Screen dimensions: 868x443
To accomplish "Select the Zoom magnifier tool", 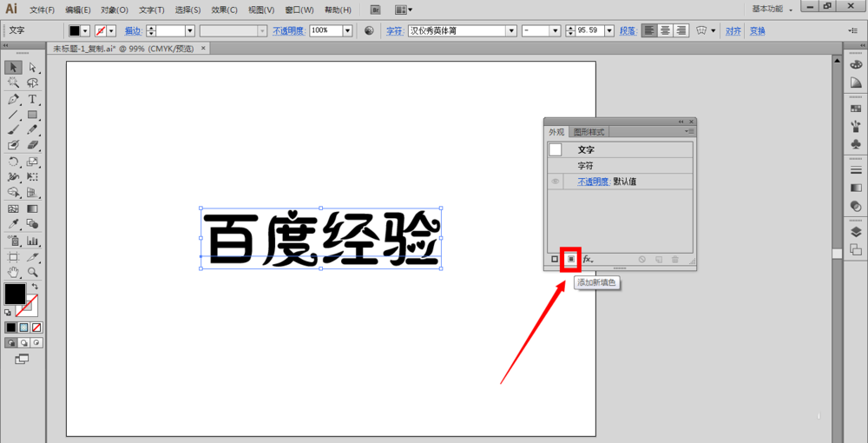I will [33, 272].
